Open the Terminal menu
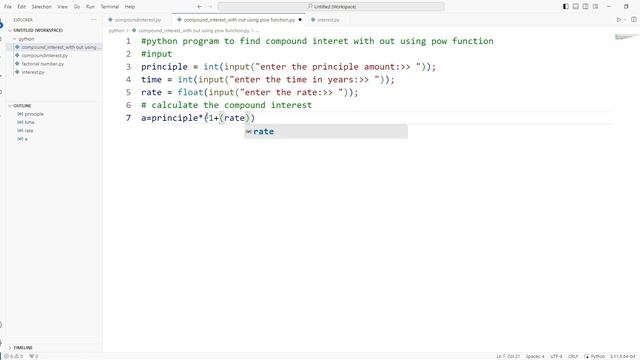The height and width of the screenshot is (360, 640). (109, 7)
